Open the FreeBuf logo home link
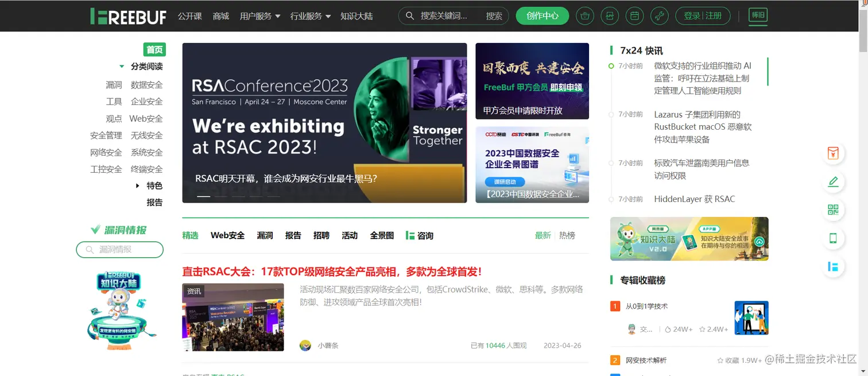 coord(128,16)
